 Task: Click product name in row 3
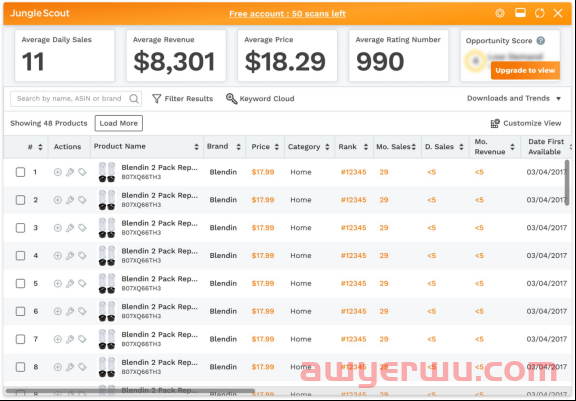click(159, 223)
